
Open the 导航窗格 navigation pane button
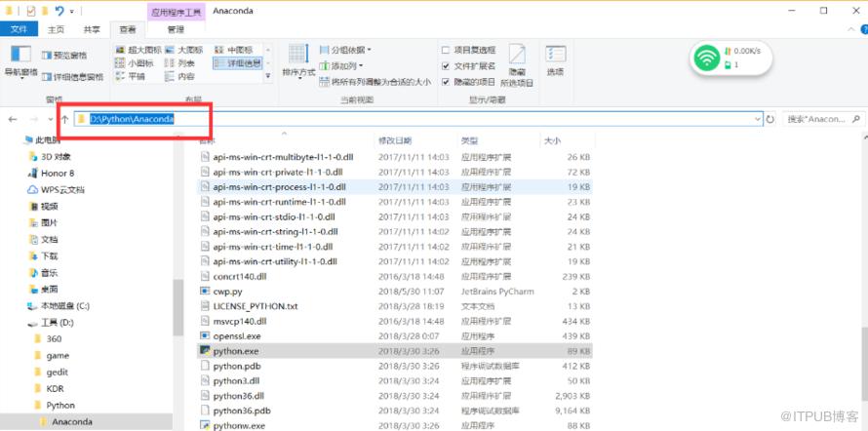[20, 62]
